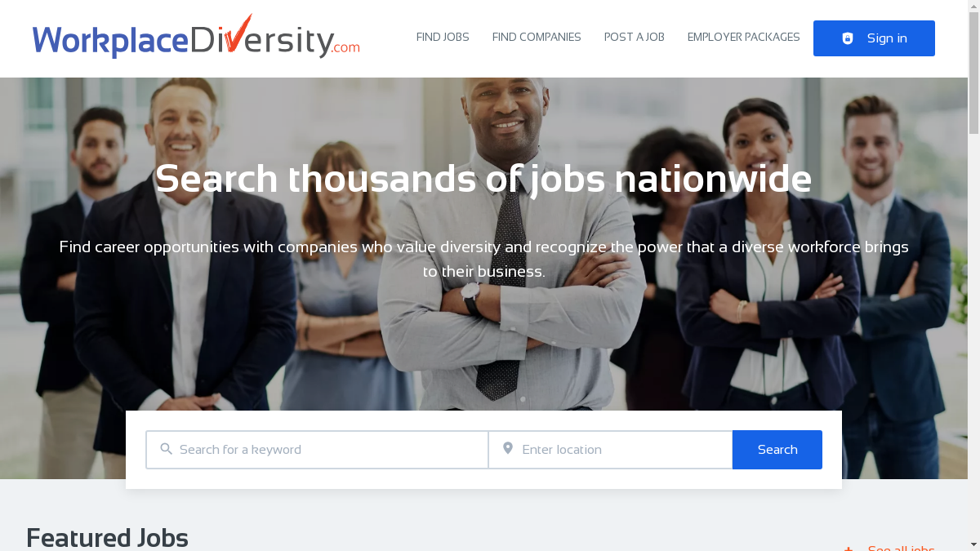Follow the See all jobs link
980x551 pixels.
[901, 548]
